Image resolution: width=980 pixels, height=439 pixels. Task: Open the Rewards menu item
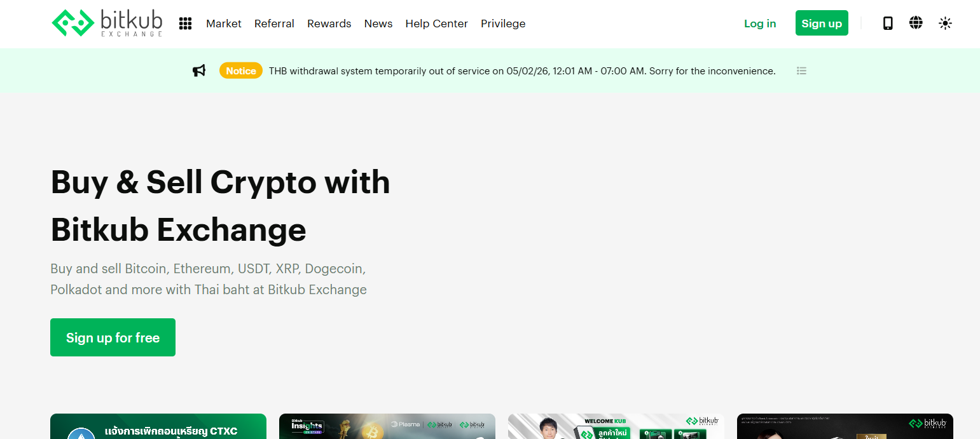329,24
